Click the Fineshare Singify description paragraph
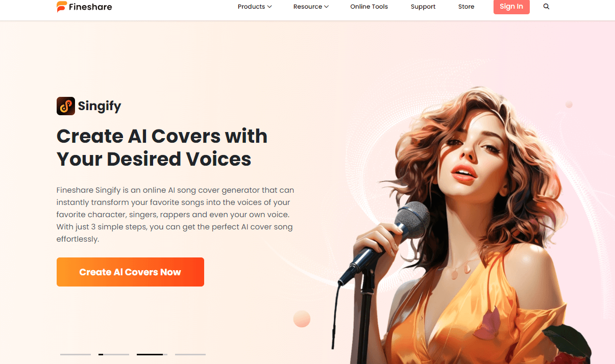Viewport: 615px width, 364px height. tap(176, 214)
